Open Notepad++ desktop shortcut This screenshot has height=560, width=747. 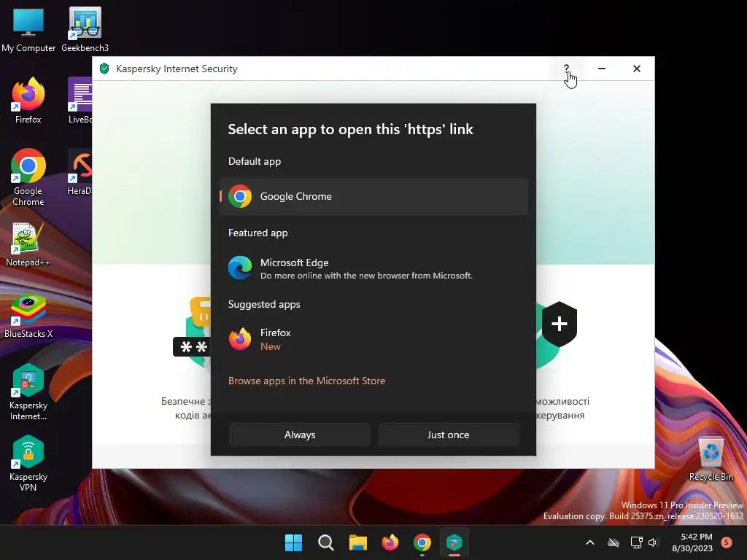coord(28,245)
